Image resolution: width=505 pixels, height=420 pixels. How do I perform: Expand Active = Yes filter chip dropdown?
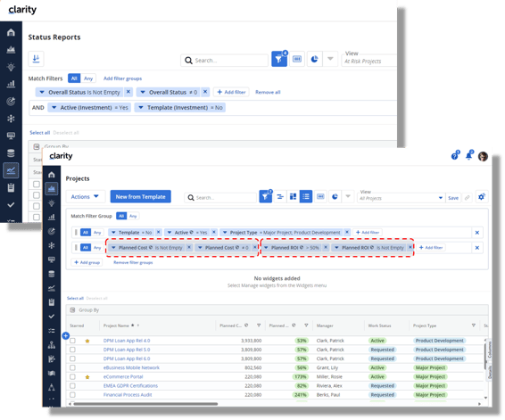(x=170, y=233)
